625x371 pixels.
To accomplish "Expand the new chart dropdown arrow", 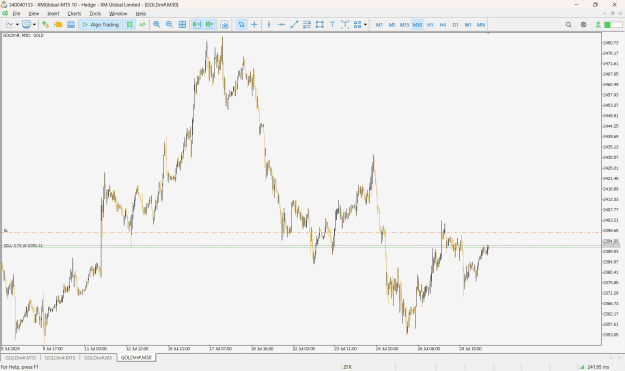I will click(x=17, y=25).
